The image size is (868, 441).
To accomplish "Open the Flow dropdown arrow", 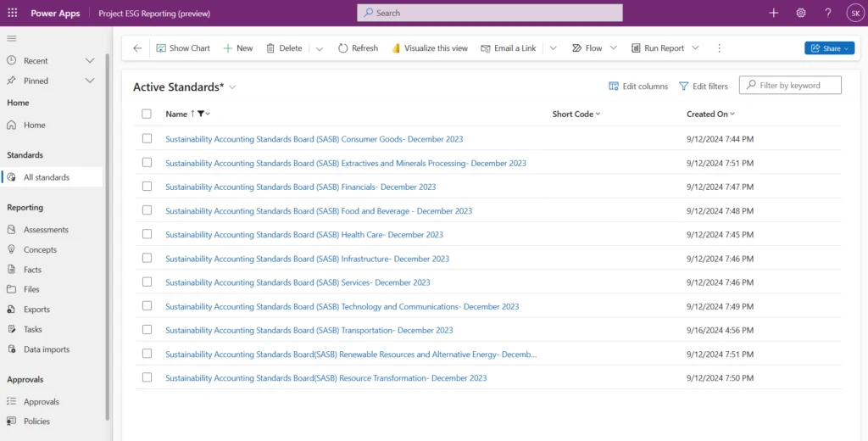I will pos(614,48).
